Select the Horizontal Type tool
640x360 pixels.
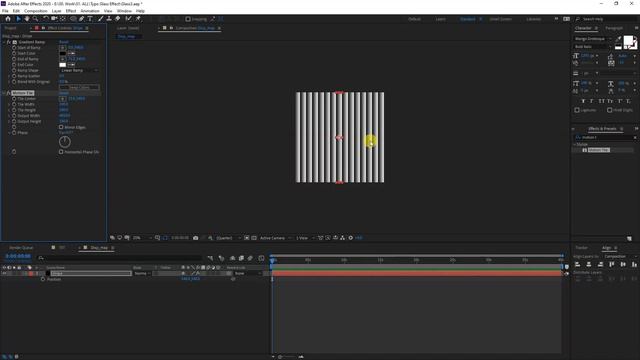(90, 19)
